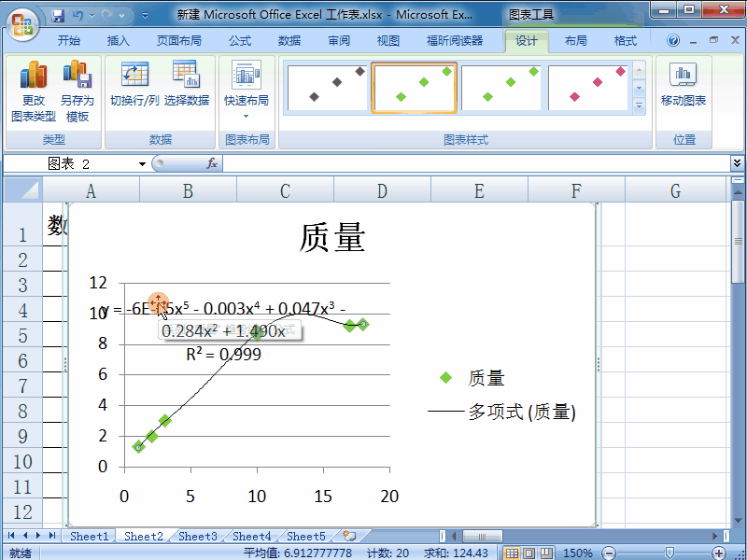Click the 150% zoom level button
Viewport: 747px width, 560px height.
(x=577, y=553)
